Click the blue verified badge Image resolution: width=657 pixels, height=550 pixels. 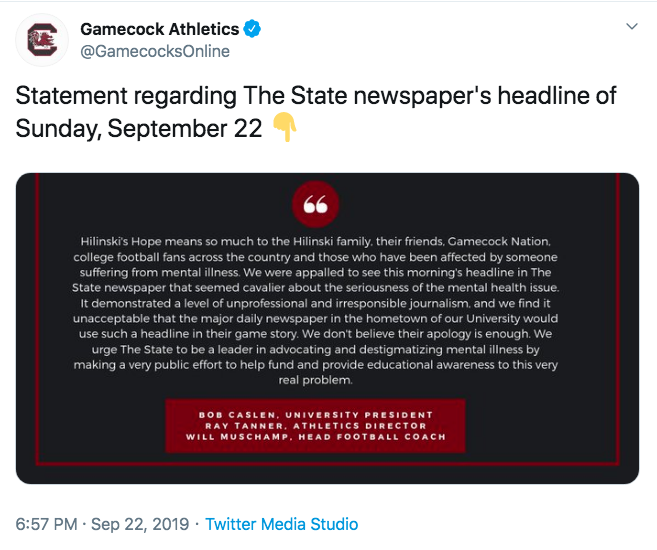coord(252,29)
